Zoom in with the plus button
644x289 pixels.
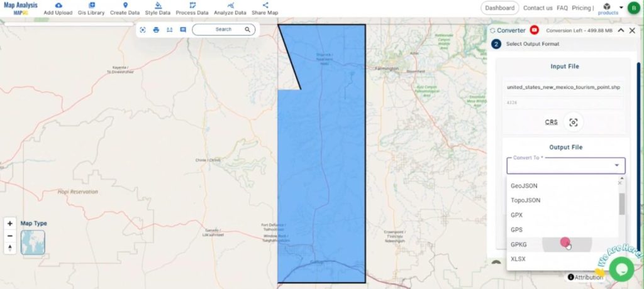(x=10, y=224)
